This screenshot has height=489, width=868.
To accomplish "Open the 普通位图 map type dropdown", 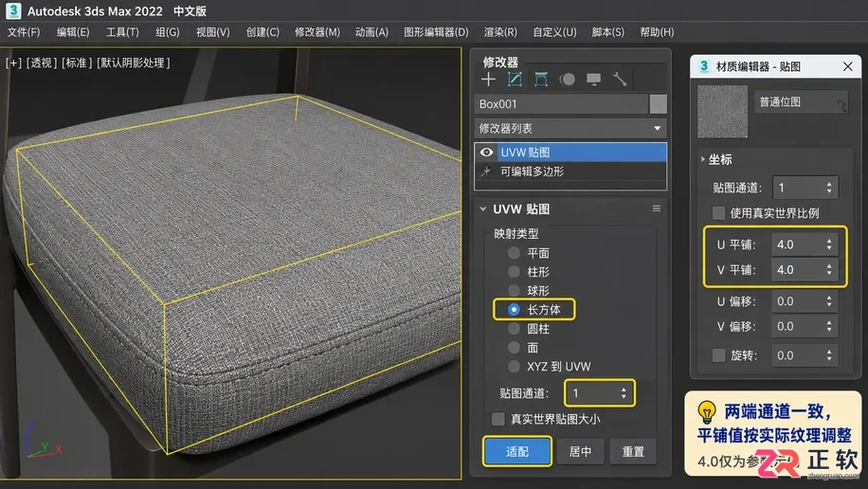I will (x=801, y=102).
